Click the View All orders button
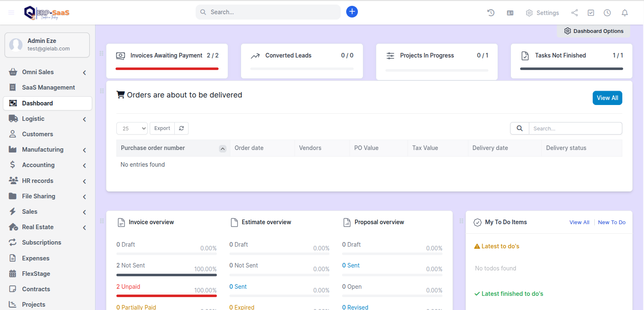The width and height of the screenshot is (644, 310). (607, 98)
